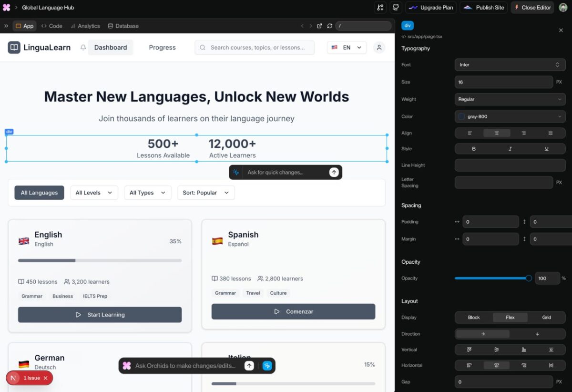
Task: Close the properties panel with the X icon
Action: point(561,30)
